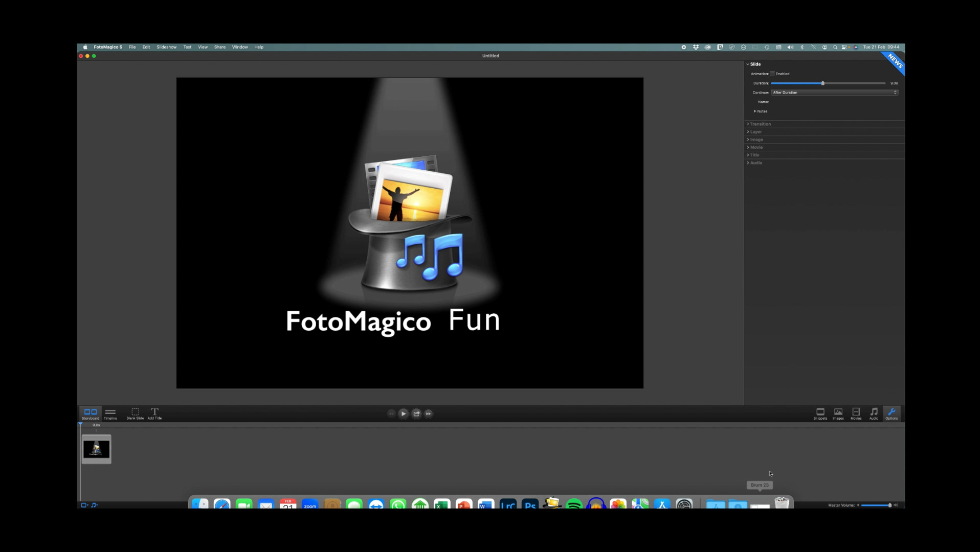This screenshot has width=980, height=552.
Task: Click FotoMagico icon in the Dock
Action: [552, 503]
